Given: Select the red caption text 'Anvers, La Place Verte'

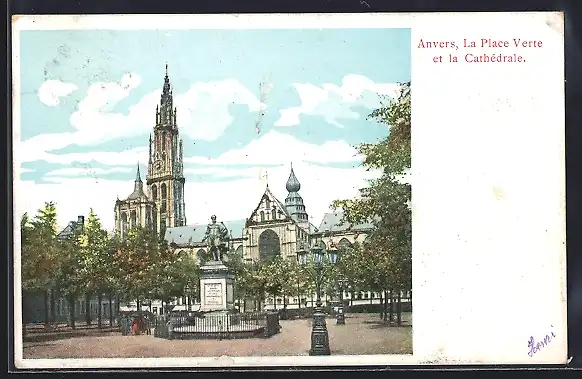Looking at the screenshot, I should pyautogui.click(x=480, y=43).
